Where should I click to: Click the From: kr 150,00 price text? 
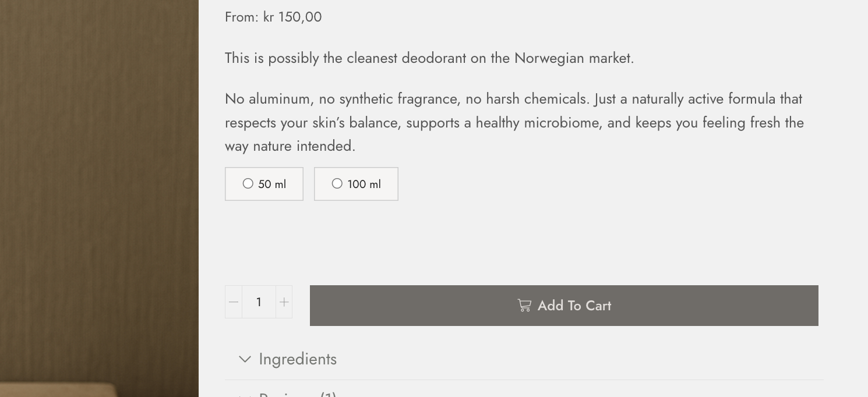[x=273, y=17]
